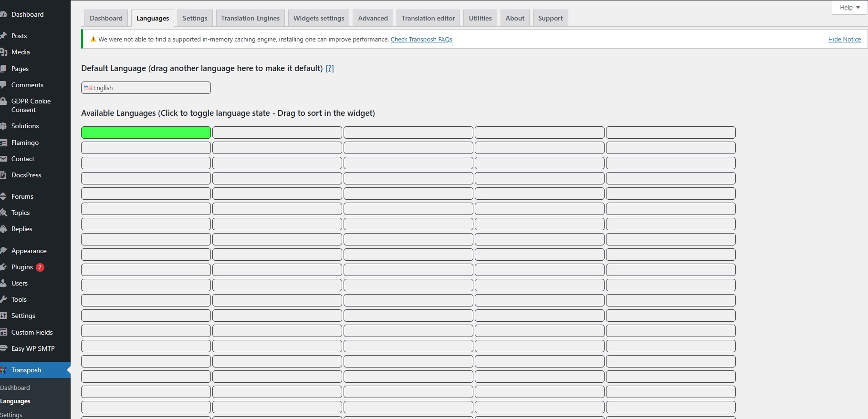The height and width of the screenshot is (419, 868).
Task: Click the Comments bubble icon
Action: point(4,85)
